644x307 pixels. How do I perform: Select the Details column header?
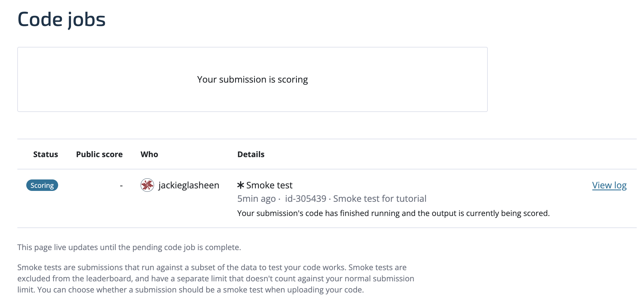(250, 154)
